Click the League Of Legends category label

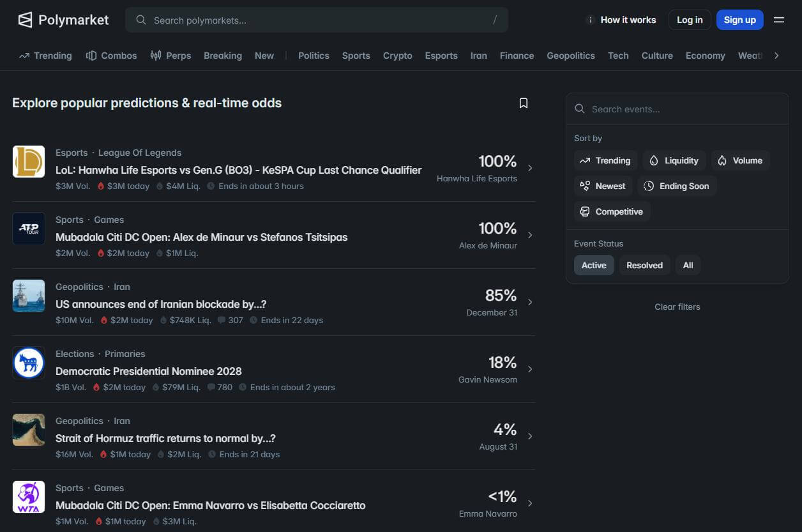(140, 153)
